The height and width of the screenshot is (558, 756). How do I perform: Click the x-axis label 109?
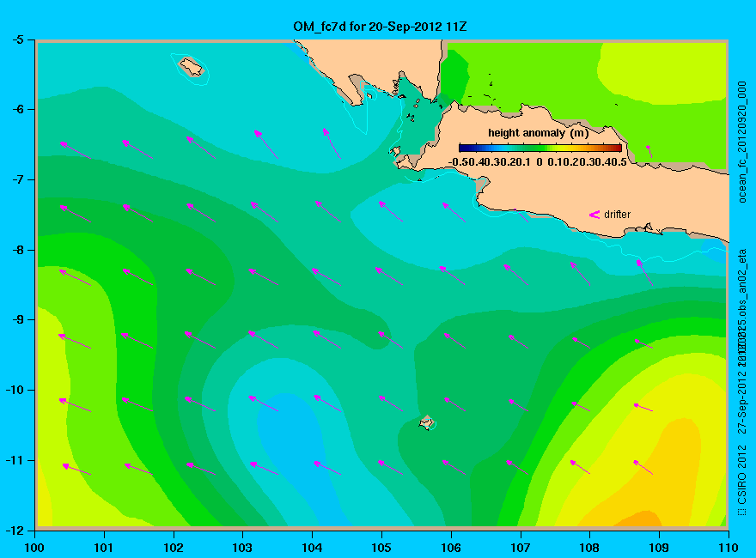pyautogui.click(x=659, y=548)
